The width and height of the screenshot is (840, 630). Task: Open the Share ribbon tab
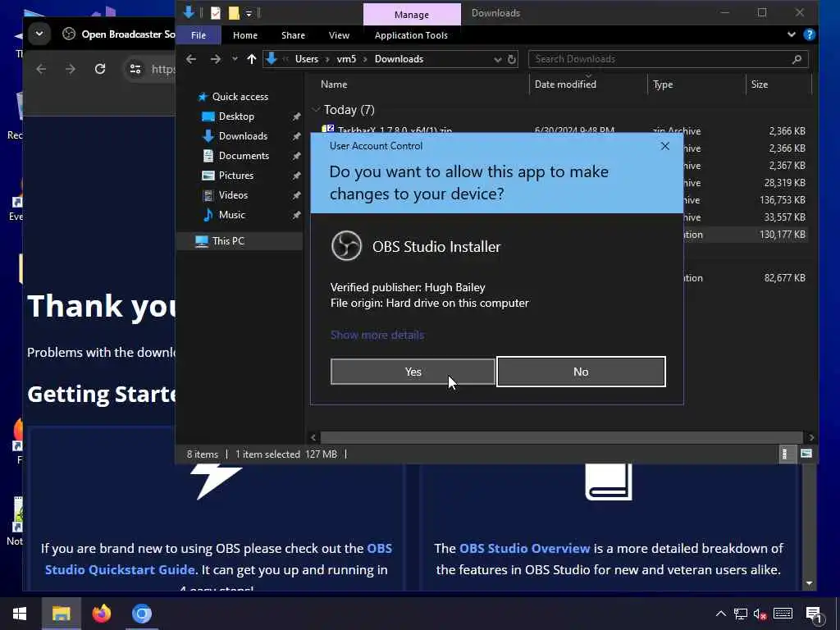click(x=293, y=35)
